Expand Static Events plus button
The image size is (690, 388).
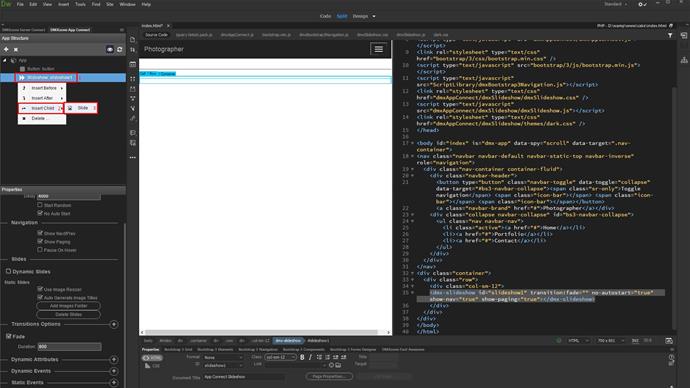[114, 382]
